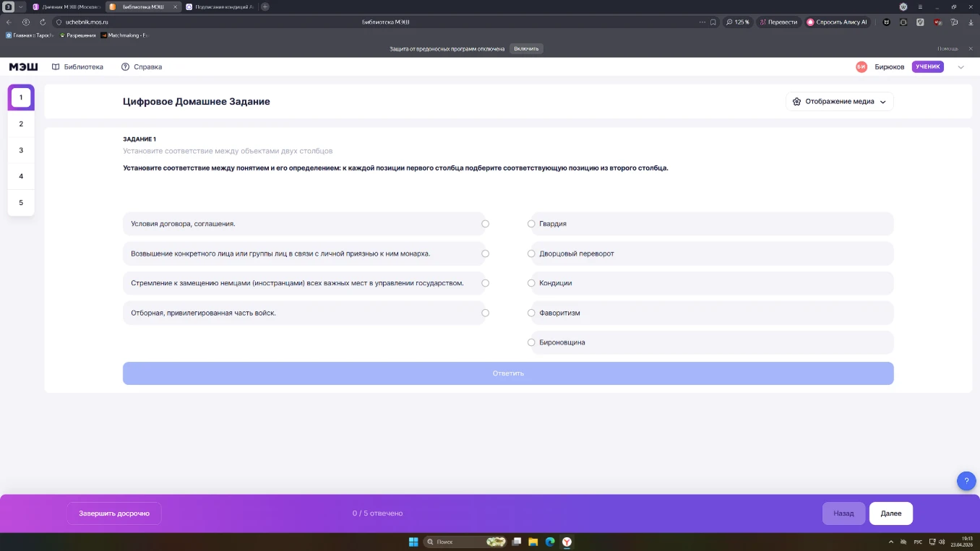
Task: Launch Microsoft Edge from taskbar
Action: pos(550,542)
